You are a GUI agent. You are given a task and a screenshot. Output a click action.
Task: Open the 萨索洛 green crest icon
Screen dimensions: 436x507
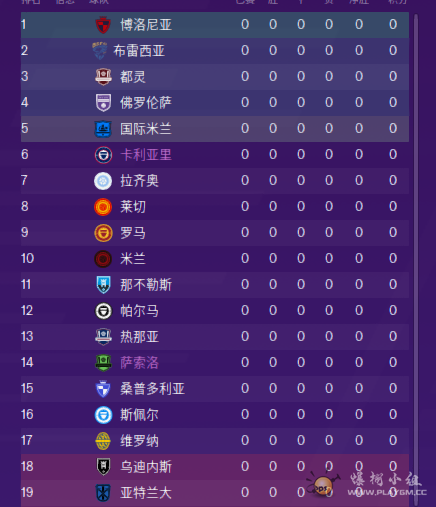pyautogui.click(x=103, y=363)
